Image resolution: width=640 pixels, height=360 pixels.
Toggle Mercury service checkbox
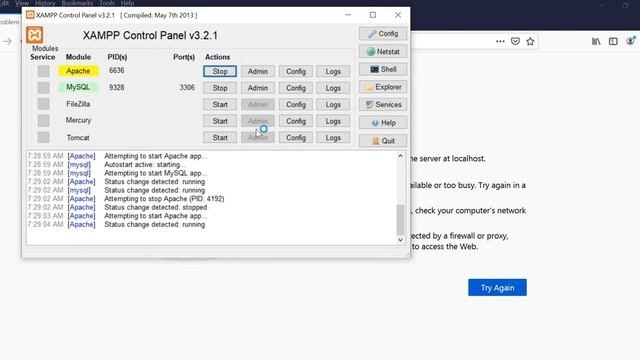pyautogui.click(x=43, y=120)
